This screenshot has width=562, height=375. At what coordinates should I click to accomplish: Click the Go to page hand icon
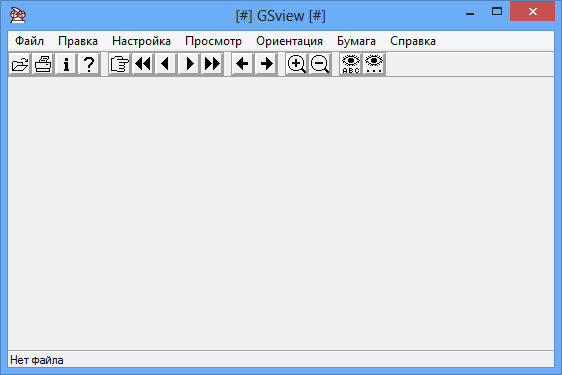click(120, 64)
